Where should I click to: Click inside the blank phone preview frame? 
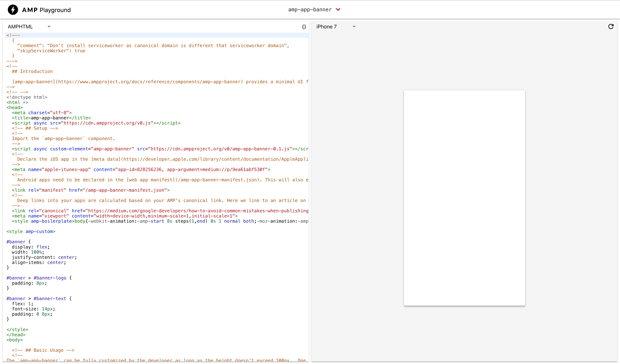coord(464,198)
